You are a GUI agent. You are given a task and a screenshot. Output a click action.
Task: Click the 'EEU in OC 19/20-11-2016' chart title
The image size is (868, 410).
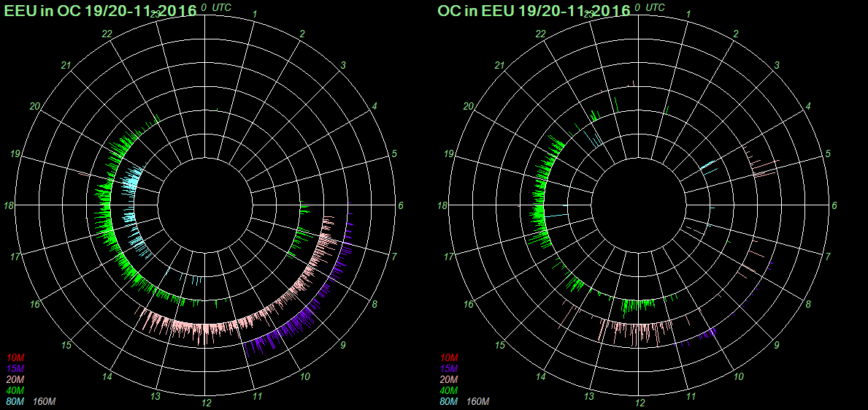100,11
